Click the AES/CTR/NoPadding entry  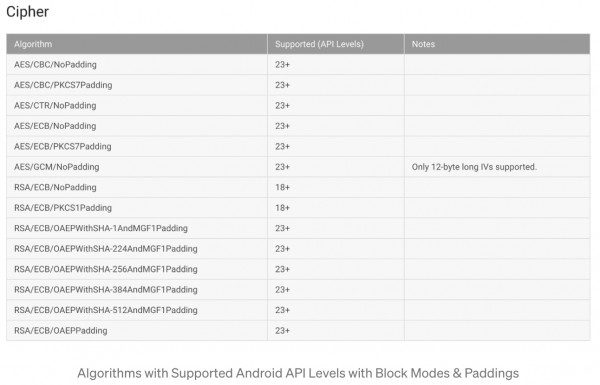[55, 106]
